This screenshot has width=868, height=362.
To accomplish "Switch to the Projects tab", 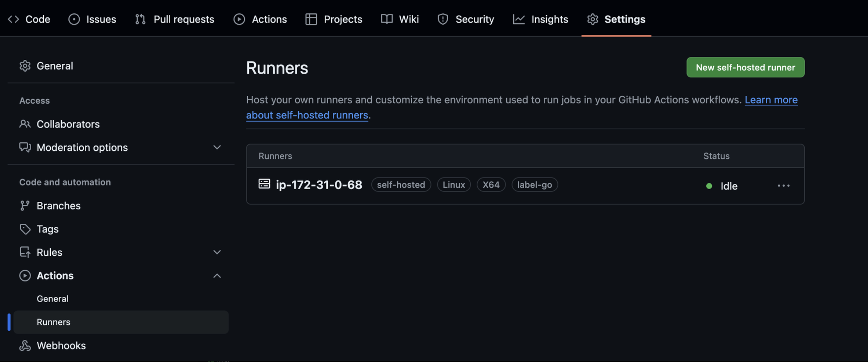I will click(334, 19).
